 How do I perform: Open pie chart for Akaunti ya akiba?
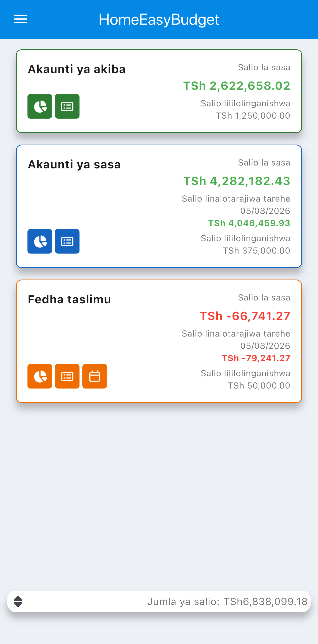pyautogui.click(x=40, y=106)
